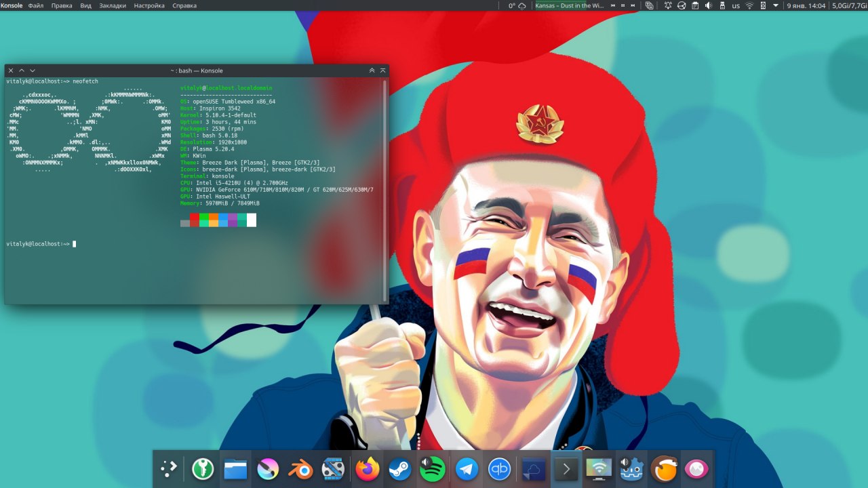Click the 'Resolution: 1920x1080' line
This screenshot has height=488, width=868.
(214, 142)
